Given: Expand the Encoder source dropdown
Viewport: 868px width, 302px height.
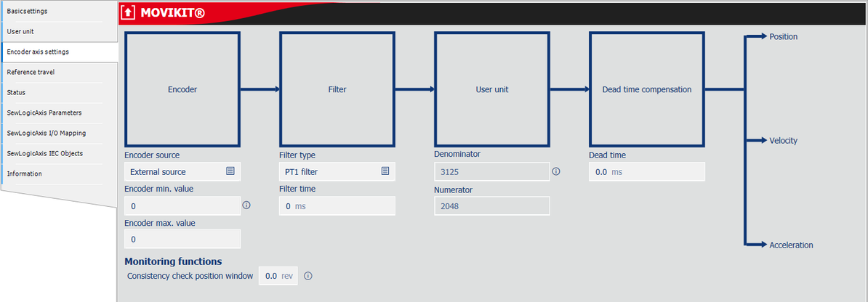Looking at the screenshot, I should tap(182, 172).
